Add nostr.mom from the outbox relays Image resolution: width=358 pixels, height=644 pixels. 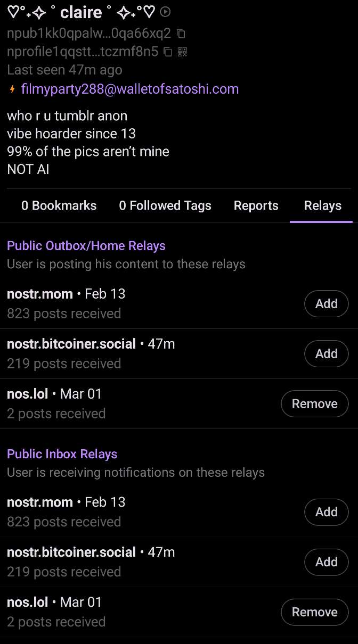tap(326, 303)
